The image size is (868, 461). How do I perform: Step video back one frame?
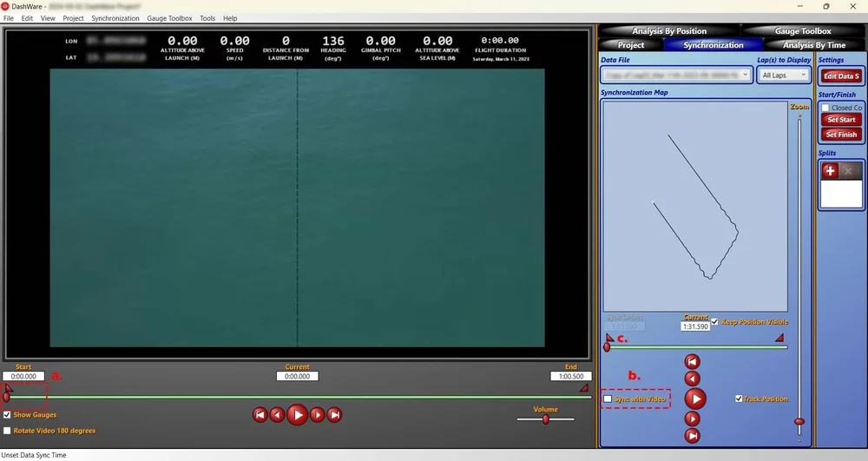click(278, 414)
